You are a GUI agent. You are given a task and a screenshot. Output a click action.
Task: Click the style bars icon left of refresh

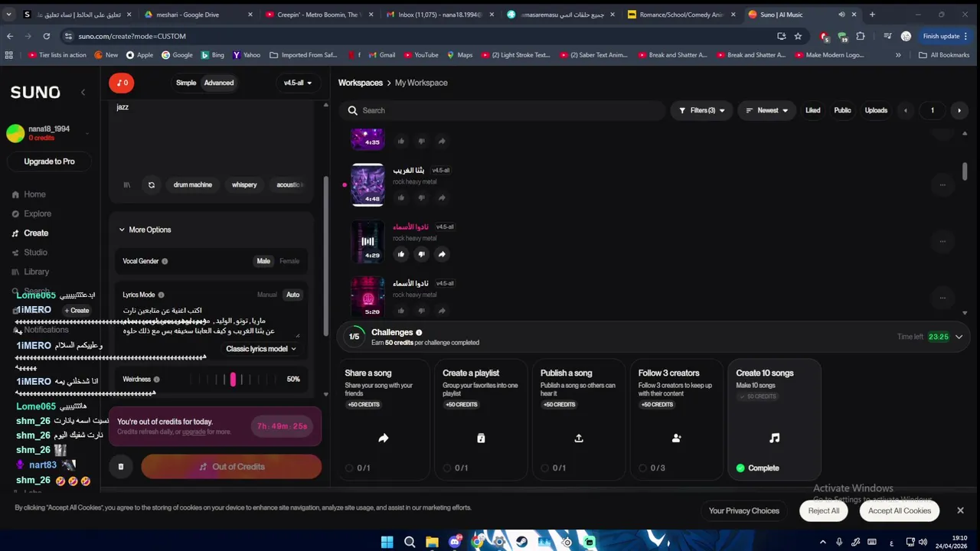tap(127, 184)
